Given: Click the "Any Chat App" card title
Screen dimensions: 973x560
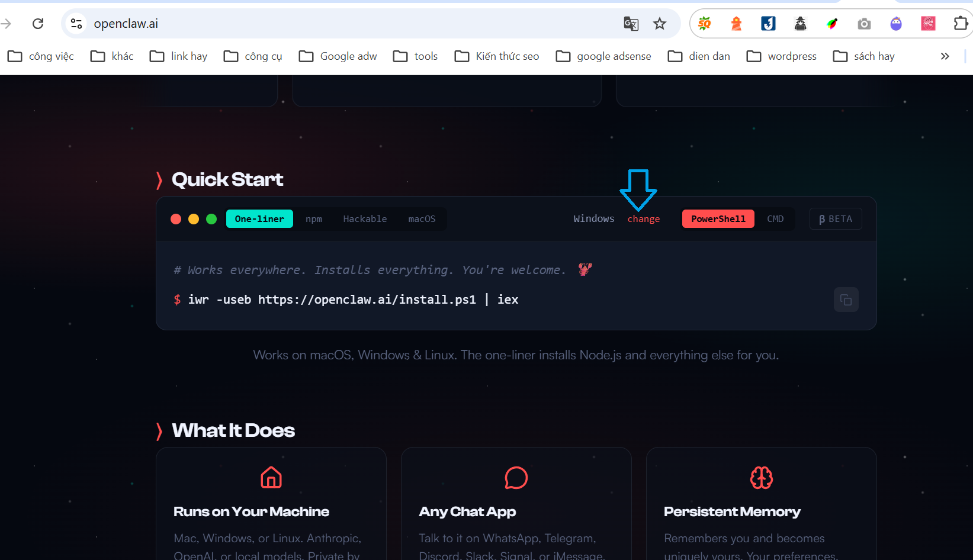Looking at the screenshot, I should tap(467, 511).
